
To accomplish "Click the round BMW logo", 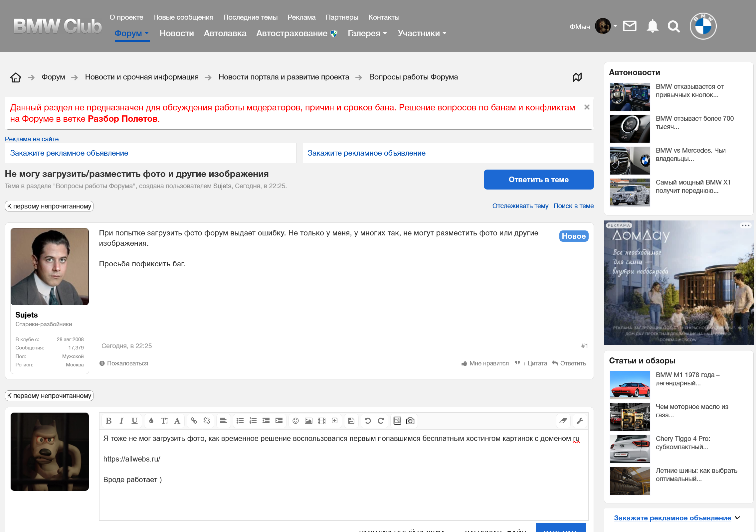I will coord(703,26).
